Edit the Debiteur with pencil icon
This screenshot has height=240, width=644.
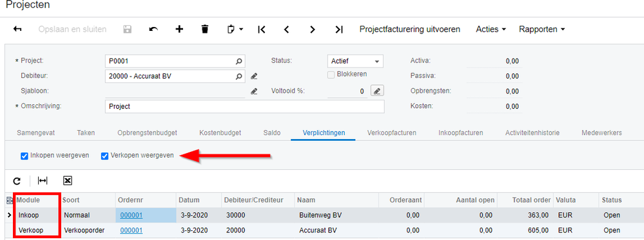click(254, 76)
